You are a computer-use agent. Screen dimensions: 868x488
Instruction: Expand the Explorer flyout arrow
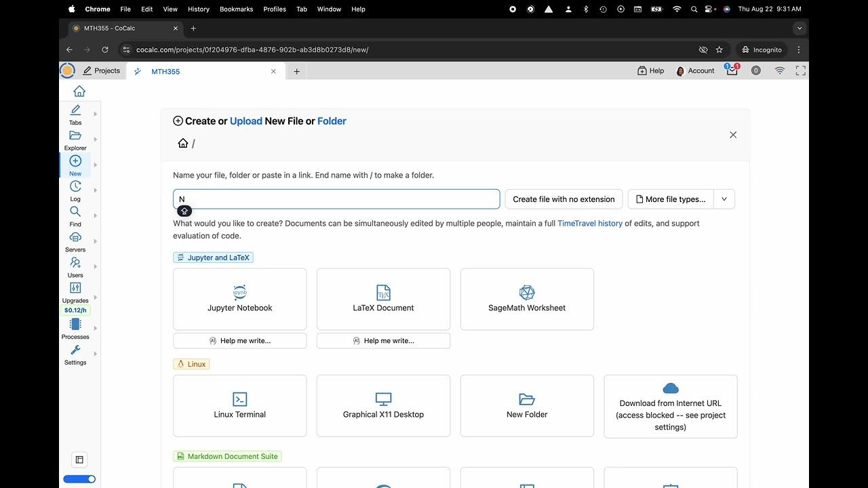(95, 139)
